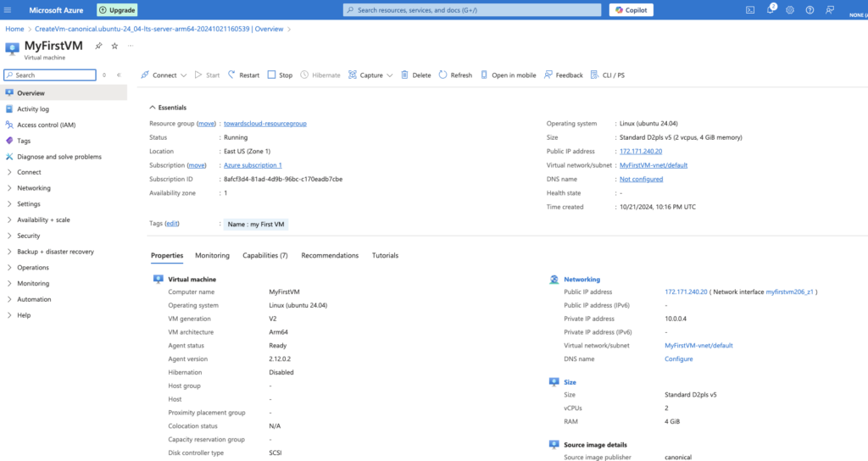Viewport: 868px width, 461px height.
Task: Stop the virtual machine
Action: tap(280, 75)
